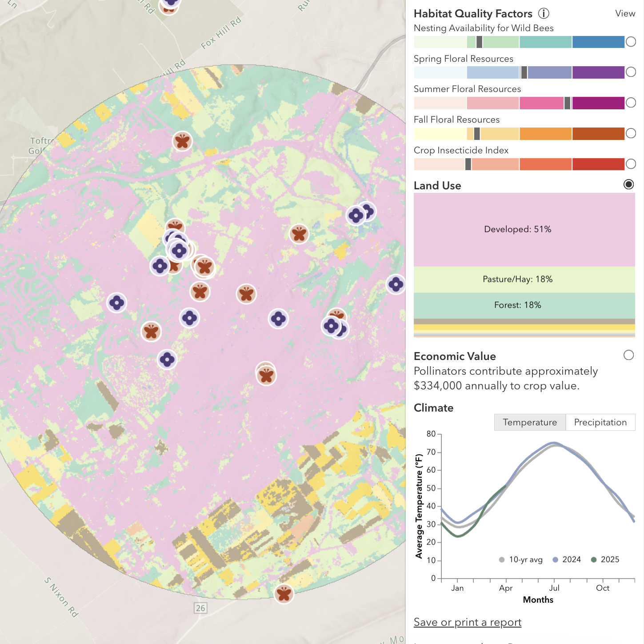Screen dimensions: 644x644
Task: Click the Forest 18% land use bar
Action: 524,305
